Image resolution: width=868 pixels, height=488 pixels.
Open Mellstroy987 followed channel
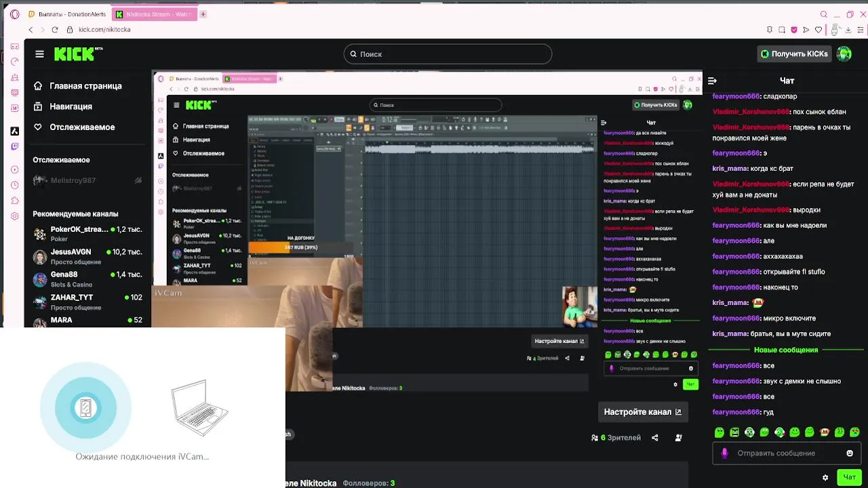tap(87, 180)
